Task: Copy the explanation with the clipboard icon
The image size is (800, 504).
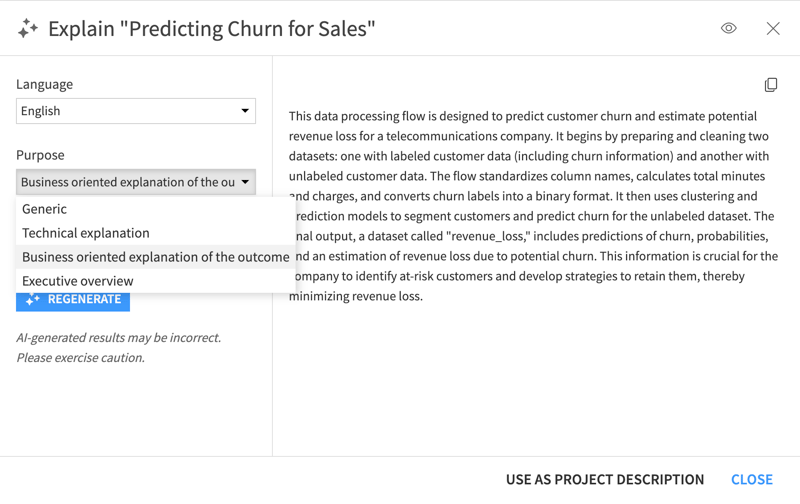Action: coord(771,85)
